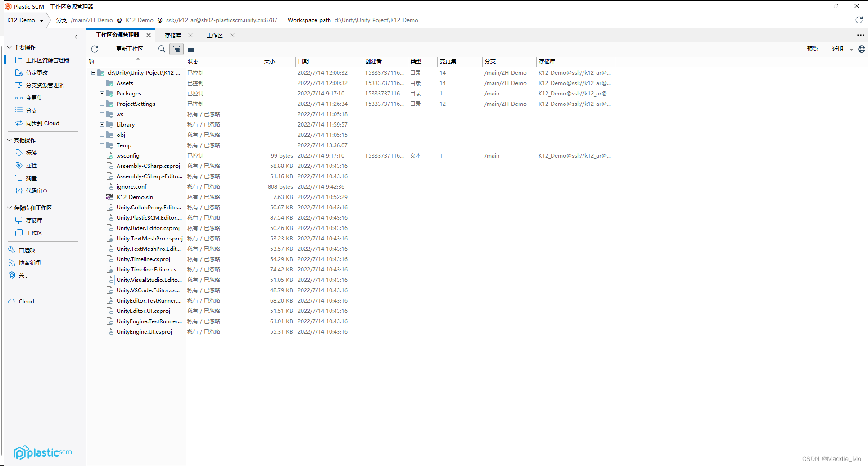Select UnityEditor.UI.csproj file
868x466 pixels.
pyautogui.click(x=143, y=311)
